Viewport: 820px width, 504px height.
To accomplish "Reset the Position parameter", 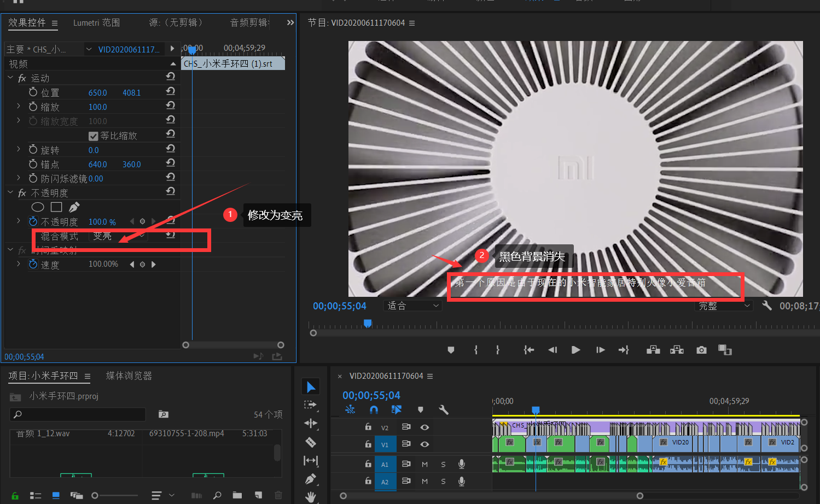I will 171,91.
